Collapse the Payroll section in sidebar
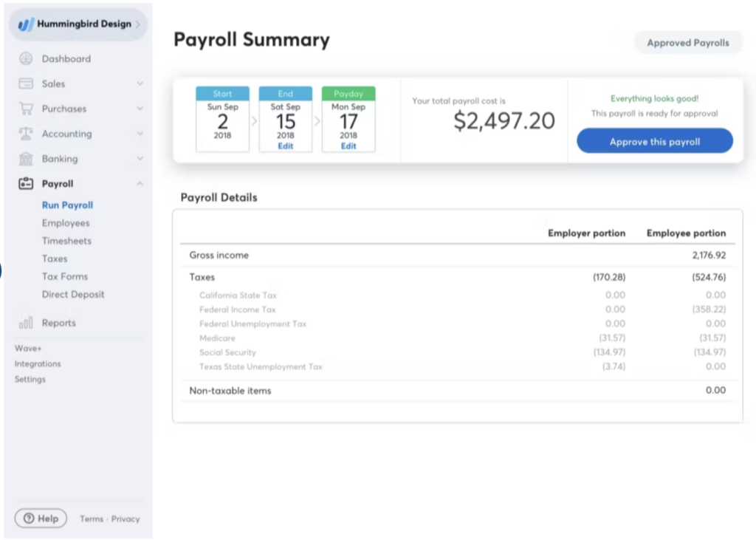The width and height of the screenshot is (756, 540). [x=139, y=183]
